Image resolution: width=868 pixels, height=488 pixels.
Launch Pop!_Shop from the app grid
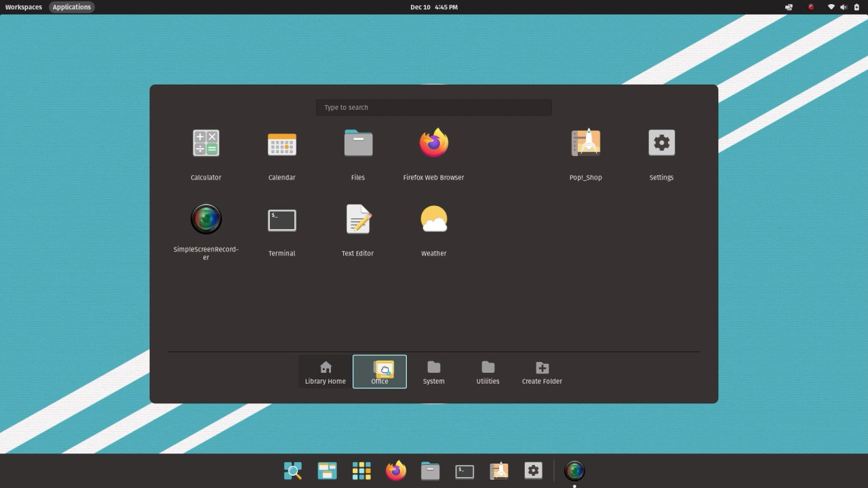585,144
